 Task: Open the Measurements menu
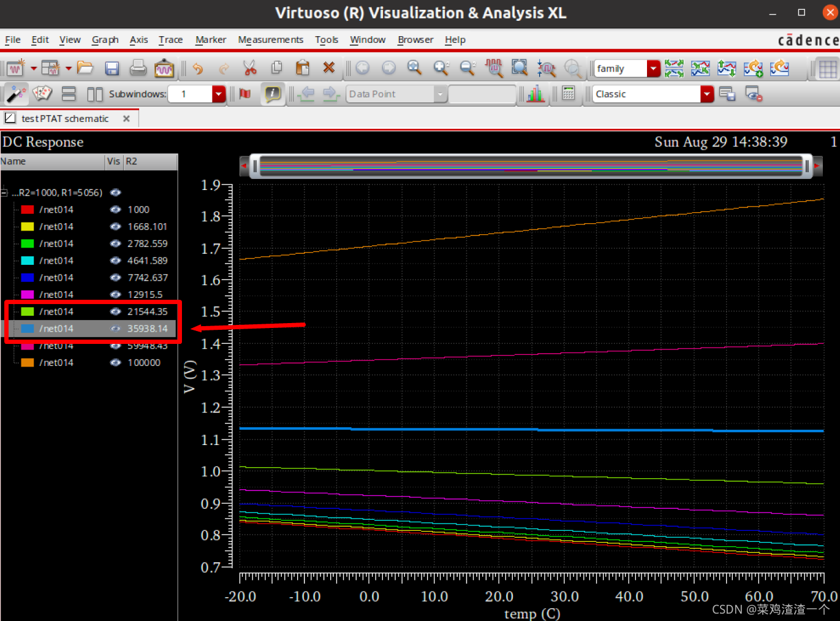[x=271, y=39]
